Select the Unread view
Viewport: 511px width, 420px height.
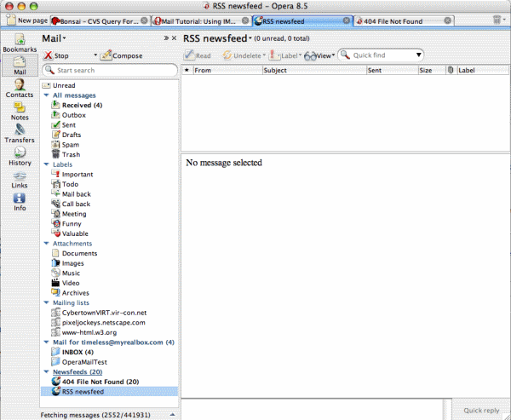[x=64, y=85]
